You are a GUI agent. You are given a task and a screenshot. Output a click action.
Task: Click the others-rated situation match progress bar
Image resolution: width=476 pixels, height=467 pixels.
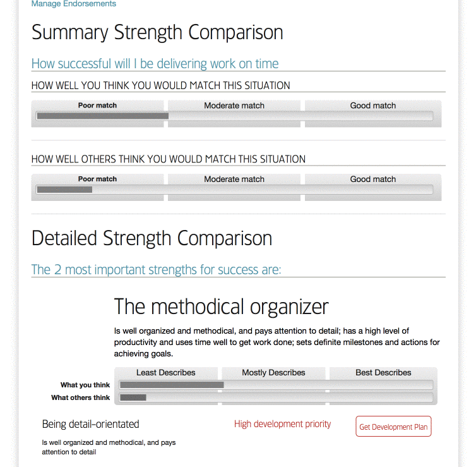pos(235,190)
